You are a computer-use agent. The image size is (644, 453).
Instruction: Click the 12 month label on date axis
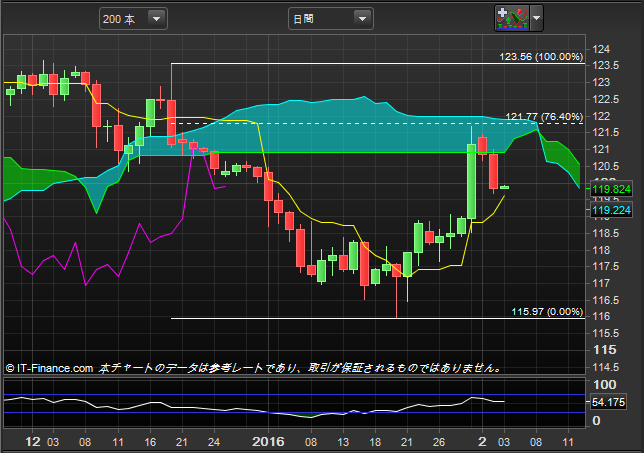click(33, 442)
